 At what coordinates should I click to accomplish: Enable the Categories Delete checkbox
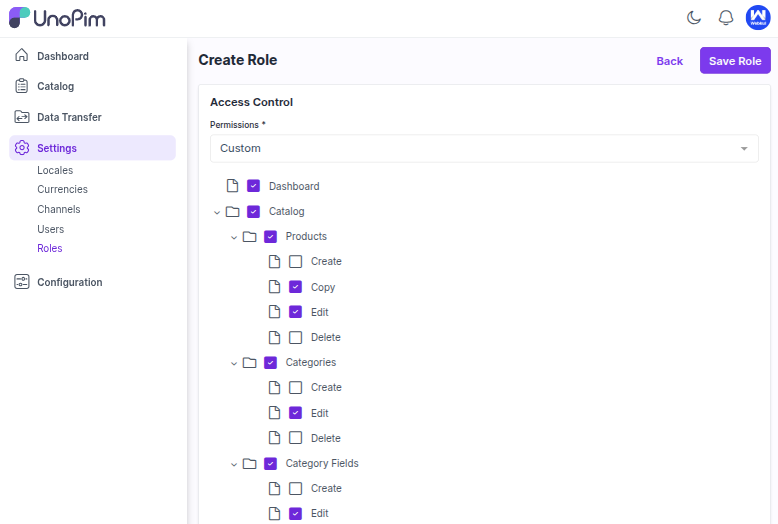295,438
